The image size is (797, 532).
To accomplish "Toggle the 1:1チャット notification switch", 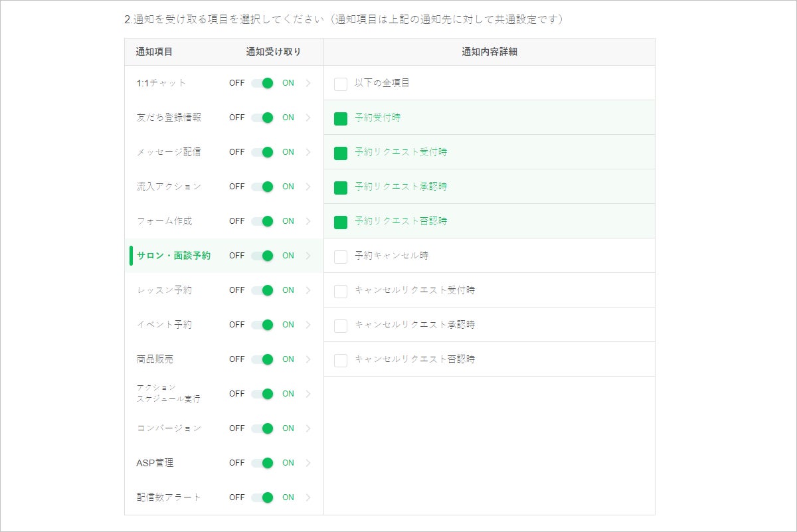I will 262,83.
